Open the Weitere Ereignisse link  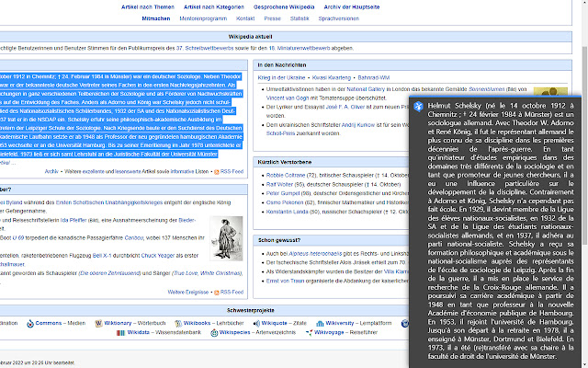[187, 293]
